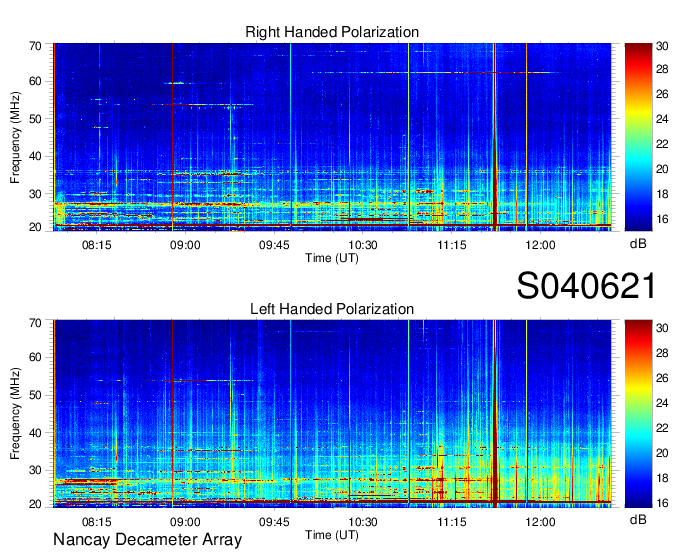Click the 20 dB value on Left Handed colorbar
680x552 pixels.
pos(662,453)
